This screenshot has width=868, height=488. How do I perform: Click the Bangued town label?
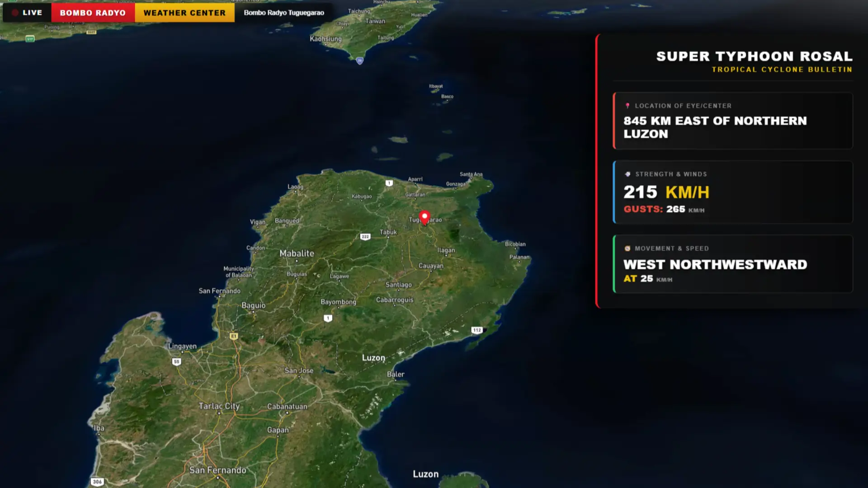click(288, 221)
